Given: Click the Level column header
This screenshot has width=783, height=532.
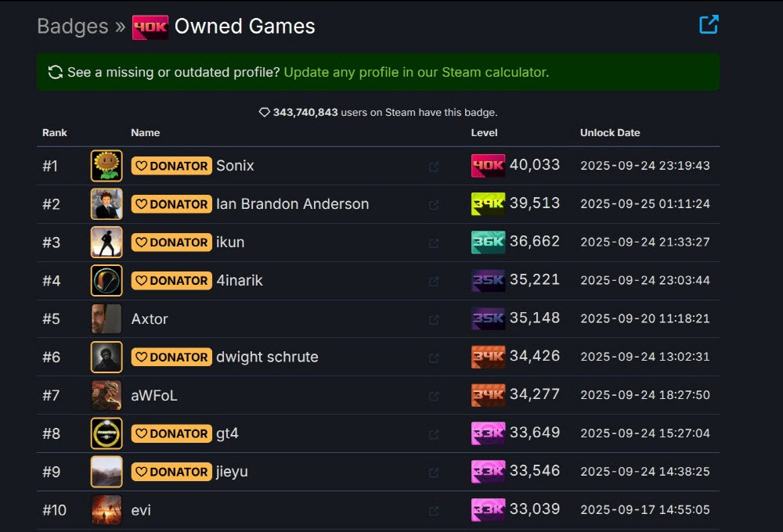Looking at the screenshot, I should (484, 133).
